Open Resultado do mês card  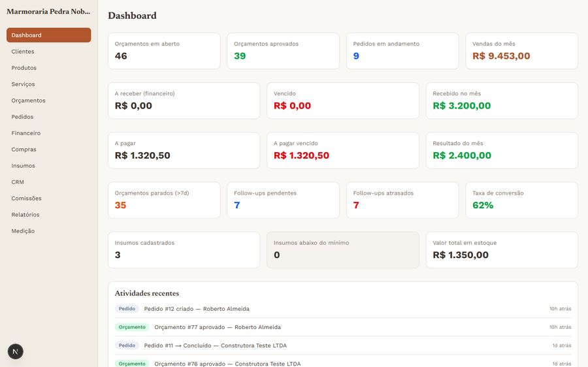tap(502, 150)
